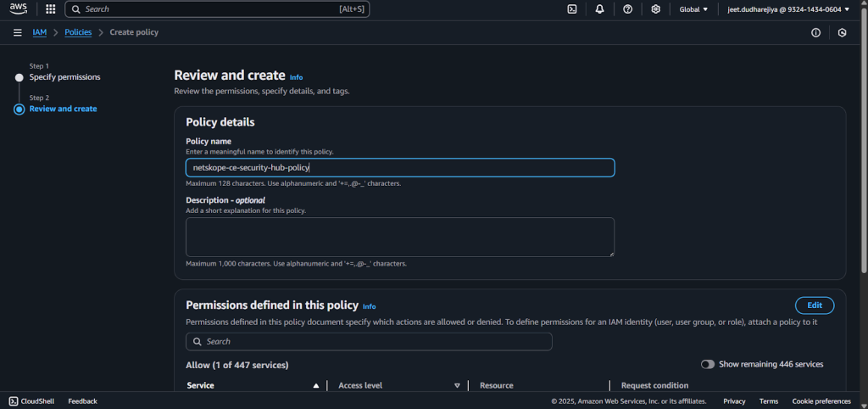Open the Global region dropdown
Screen dimensions: 868x409
693,8
